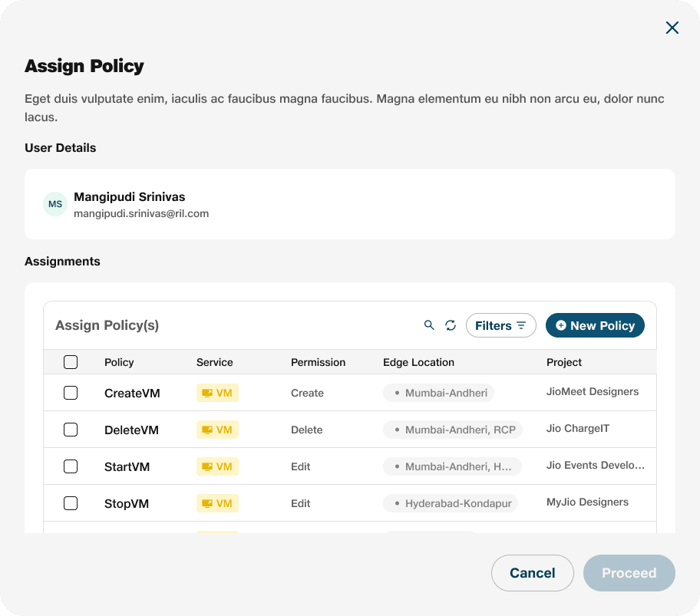Check the DeleteVM policy checkbox
The height and width of the screenshot is (616, 700).
(71, 430)
